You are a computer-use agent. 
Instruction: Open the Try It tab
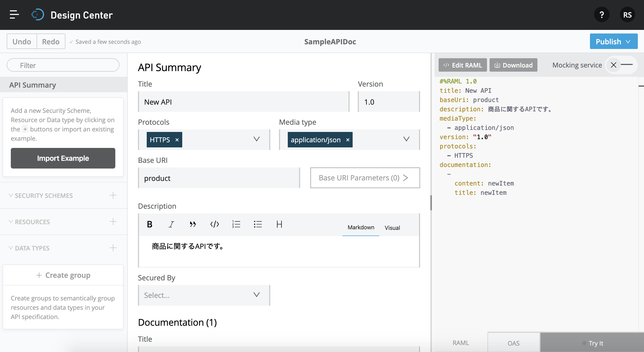tap(592, 343)
